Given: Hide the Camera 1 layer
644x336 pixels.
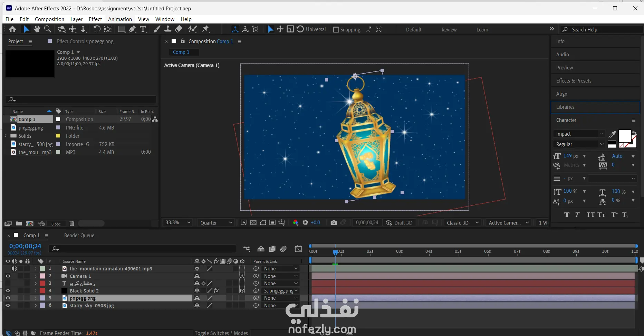Looking at the screenshot, I should click(x=8, y=276).
